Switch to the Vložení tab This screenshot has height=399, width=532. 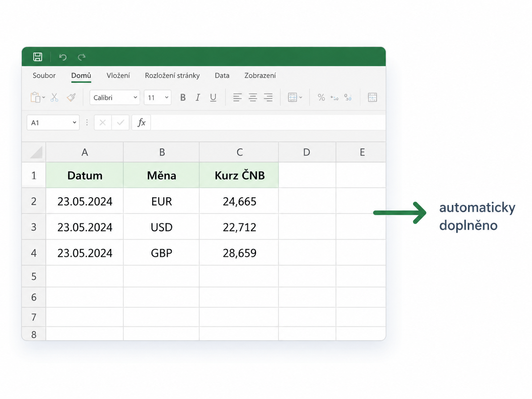[118, 75]
